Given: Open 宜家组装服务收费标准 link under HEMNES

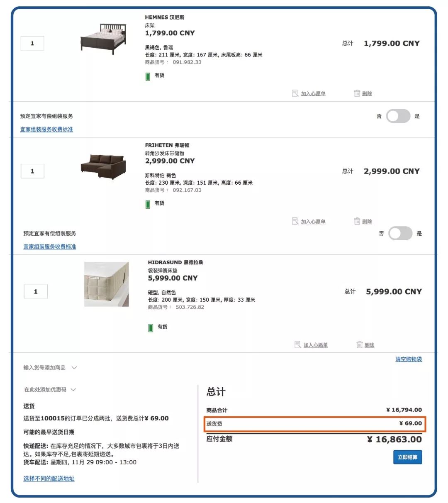Looking at the screenshot, I should [x=48, y=129].
